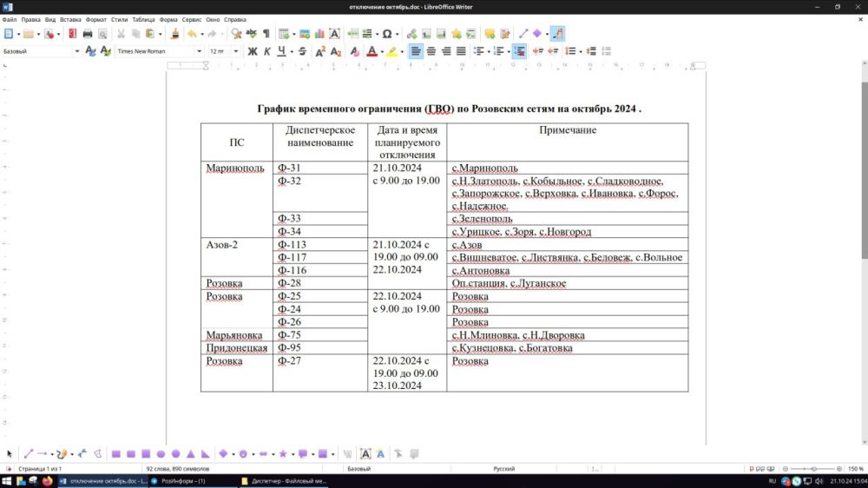
Task: Launch Firefox from the taskbar
Action: coord(48,481)
